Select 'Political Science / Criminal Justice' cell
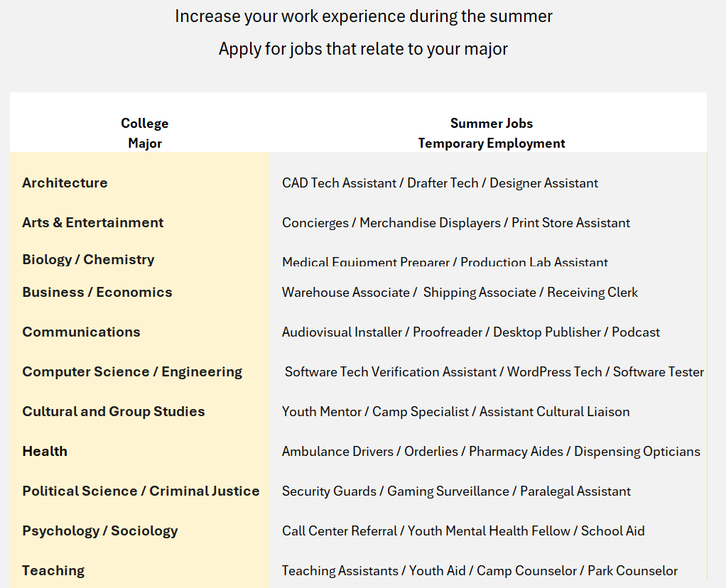The height and width of the screenshot is (588, 726). (x=141, y=491)
